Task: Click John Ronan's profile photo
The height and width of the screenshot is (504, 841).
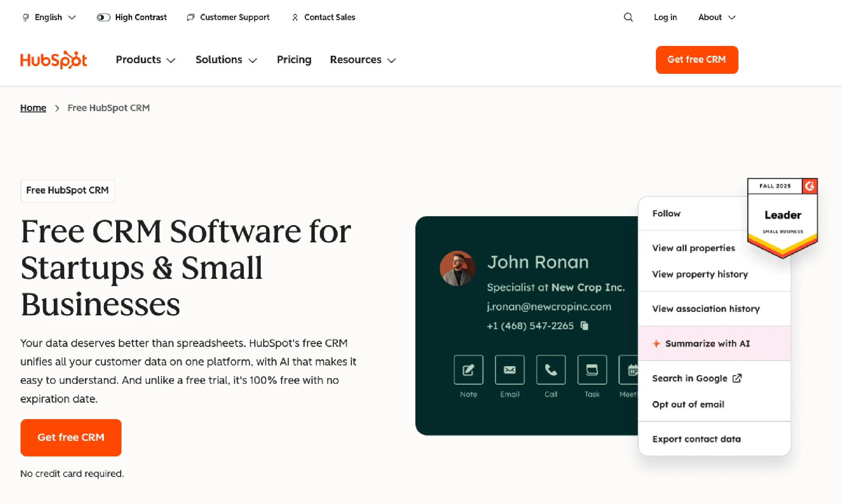Action: (457, 268)
